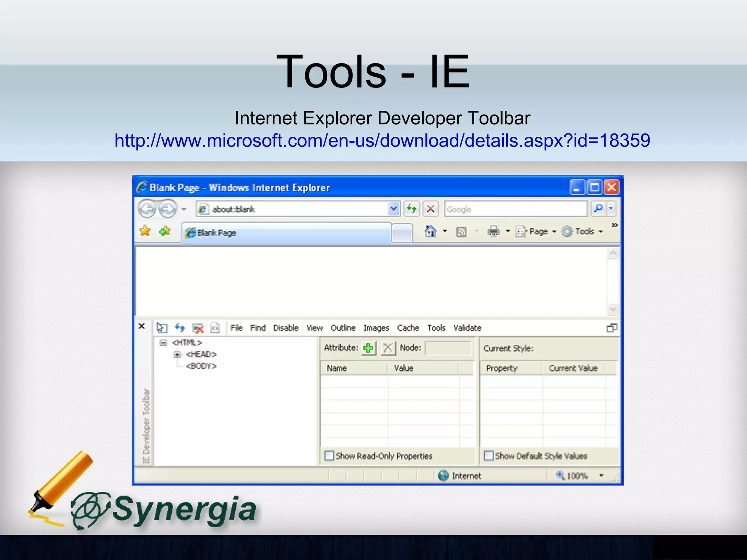Click the Select Element by Click icon
Image resolution: width=747 pixels, height=560 pixels.
click(162, 328)
